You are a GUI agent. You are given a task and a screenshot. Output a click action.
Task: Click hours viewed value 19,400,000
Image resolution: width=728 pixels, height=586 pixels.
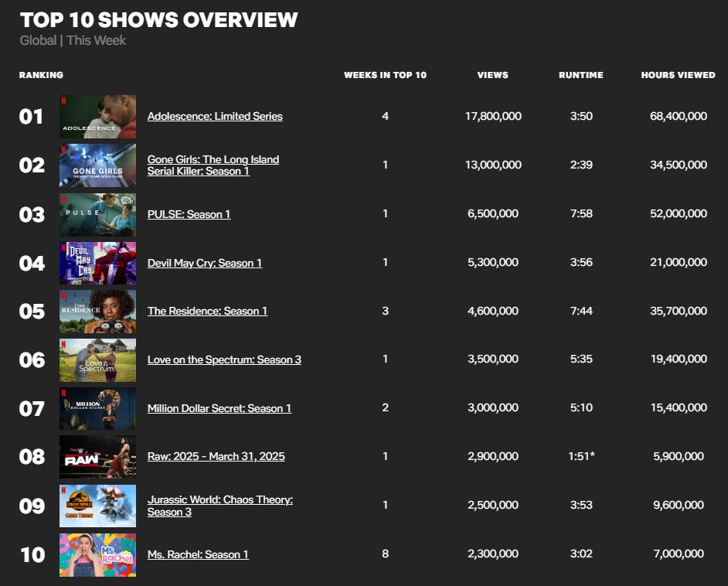click(x=679, y=359)
